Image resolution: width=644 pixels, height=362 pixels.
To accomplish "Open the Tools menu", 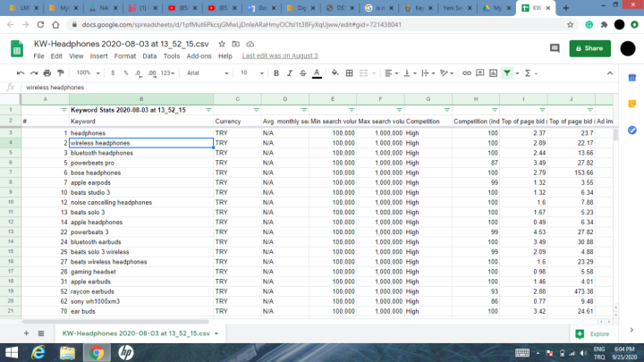I will pos(171,55).
